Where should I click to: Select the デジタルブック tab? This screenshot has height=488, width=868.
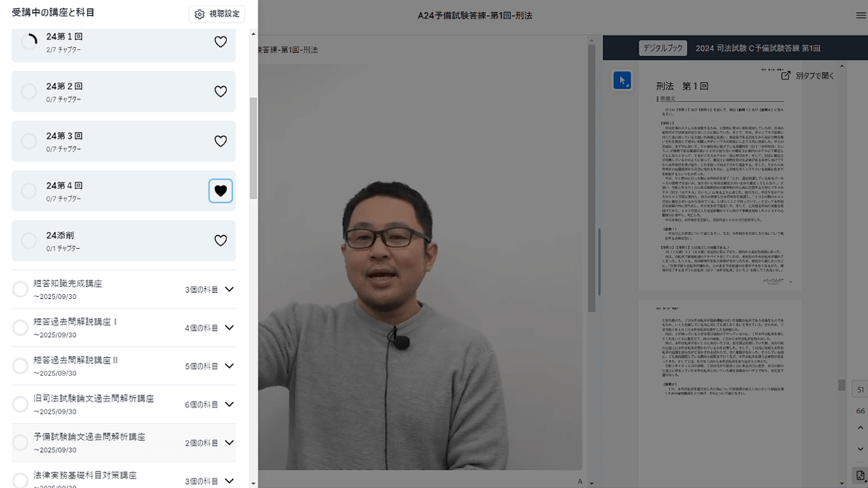click(x=663, y=48)
